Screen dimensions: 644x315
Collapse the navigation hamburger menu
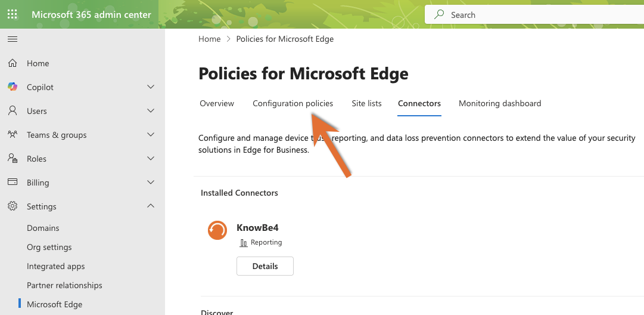pyautogui.click(x=12, y=39)
